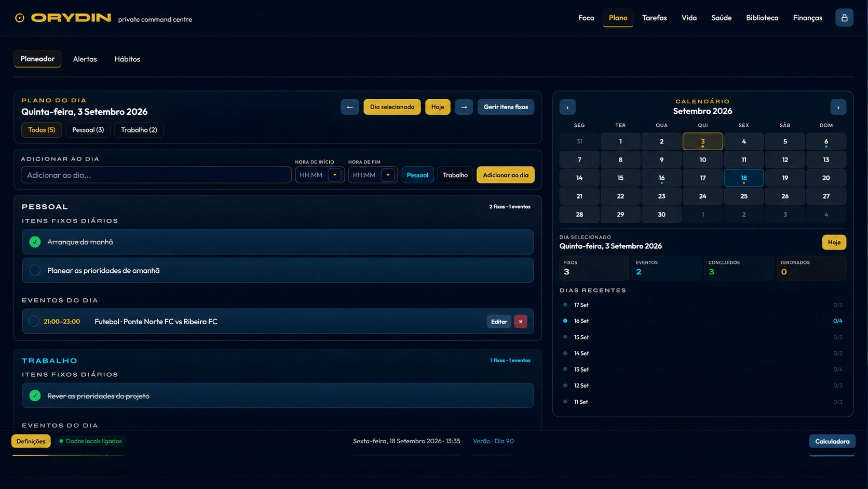Open the 16 Set recent day row
This screenshot has width=868, height=489.
pos(702,321)
